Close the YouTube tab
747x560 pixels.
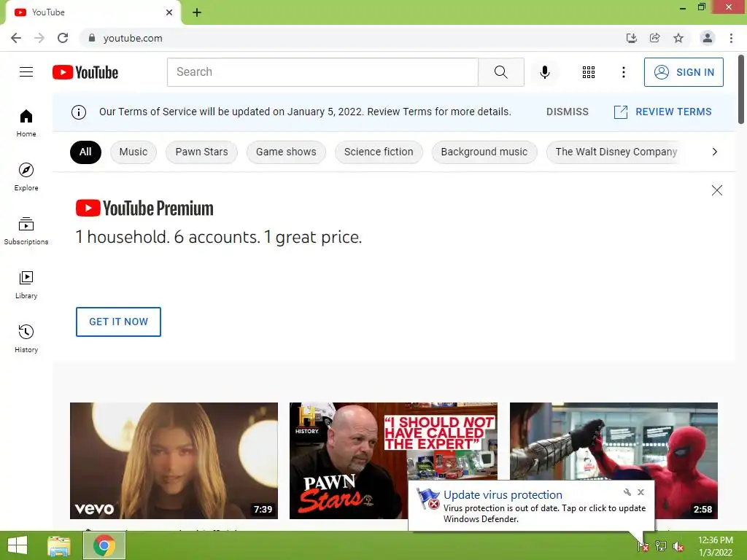tap(169, 12)
